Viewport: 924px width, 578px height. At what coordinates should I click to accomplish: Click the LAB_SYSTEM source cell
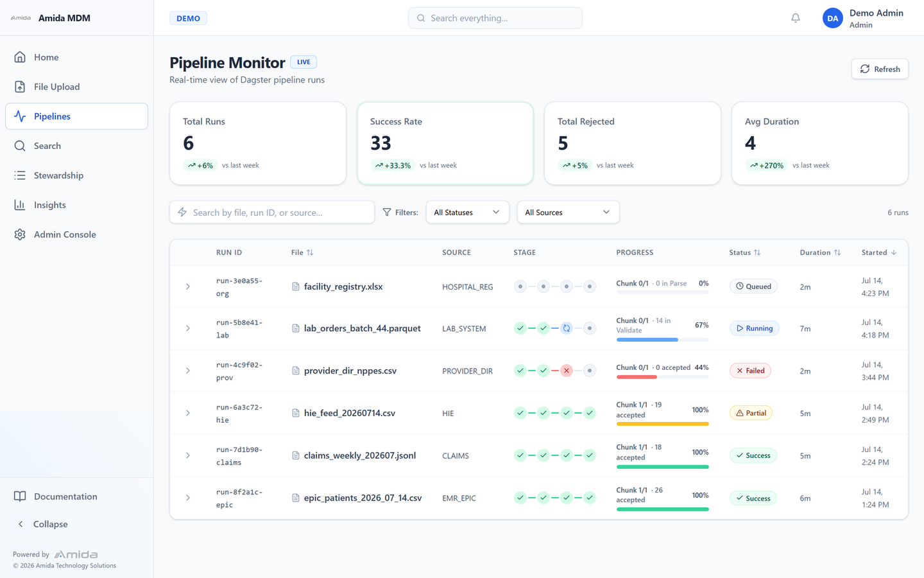[x=464, y=329]
